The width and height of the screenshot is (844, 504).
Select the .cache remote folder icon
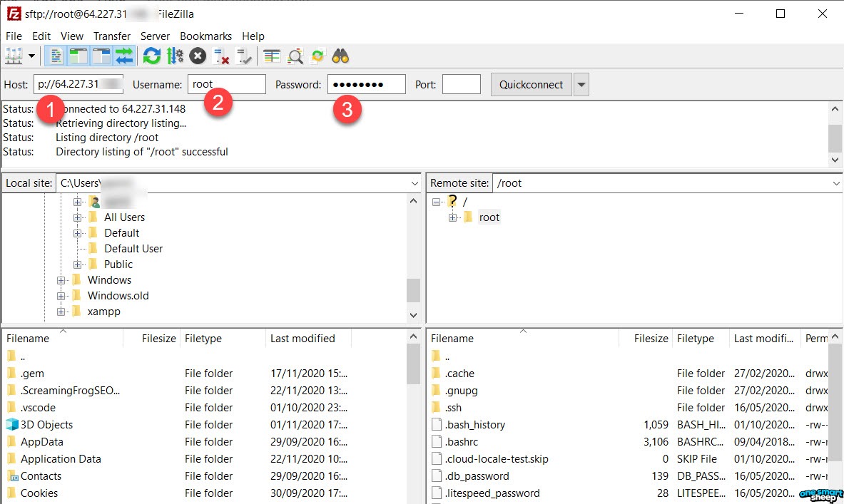pos(437,374)
